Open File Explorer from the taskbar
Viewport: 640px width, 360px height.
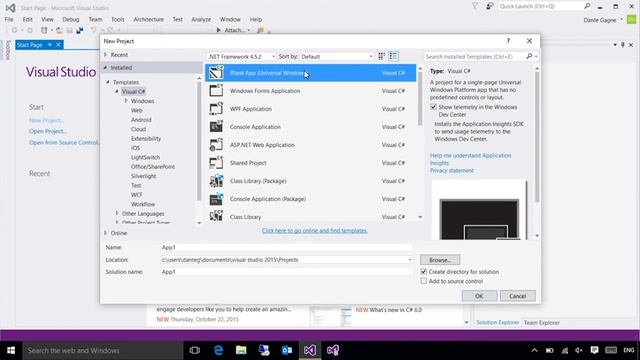click(241, 350)
